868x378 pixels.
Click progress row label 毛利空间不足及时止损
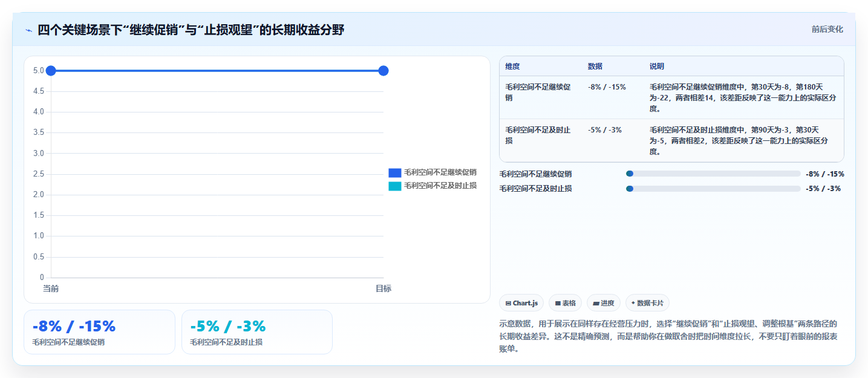(x=535, y=189)
